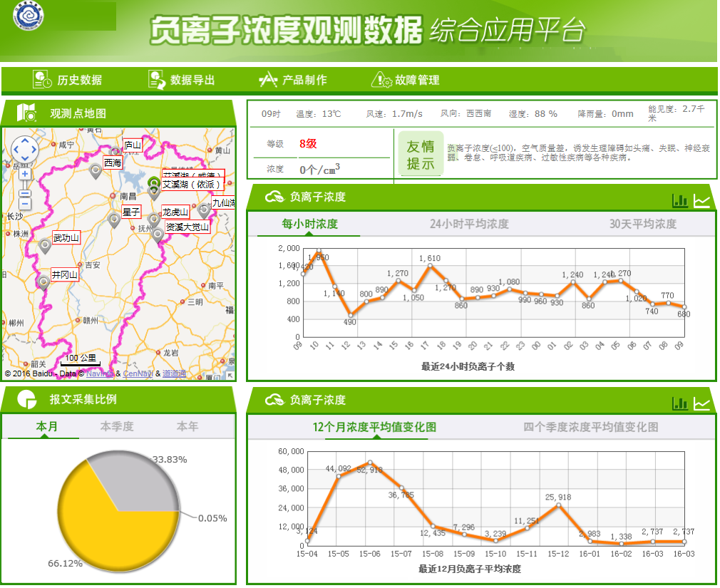Click the map zoom out minus button

pyautogui.click(x=25, y=205)
